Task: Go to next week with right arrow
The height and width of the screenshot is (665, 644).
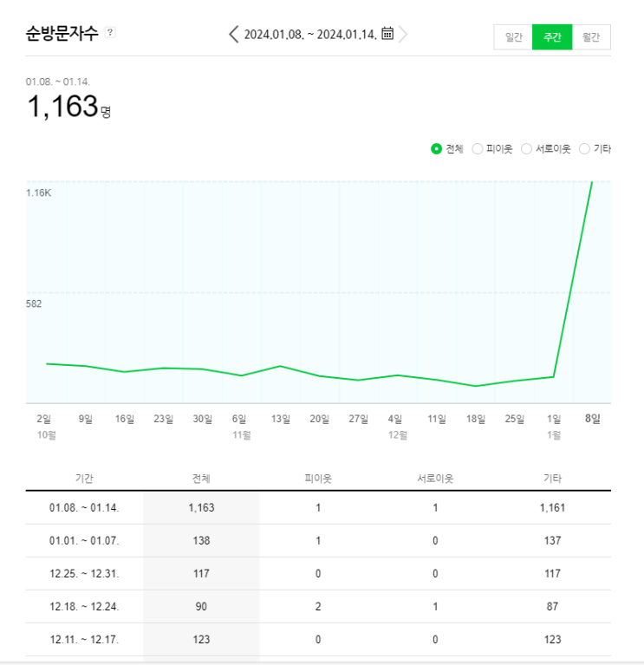Action: click(x=404, y=34)
